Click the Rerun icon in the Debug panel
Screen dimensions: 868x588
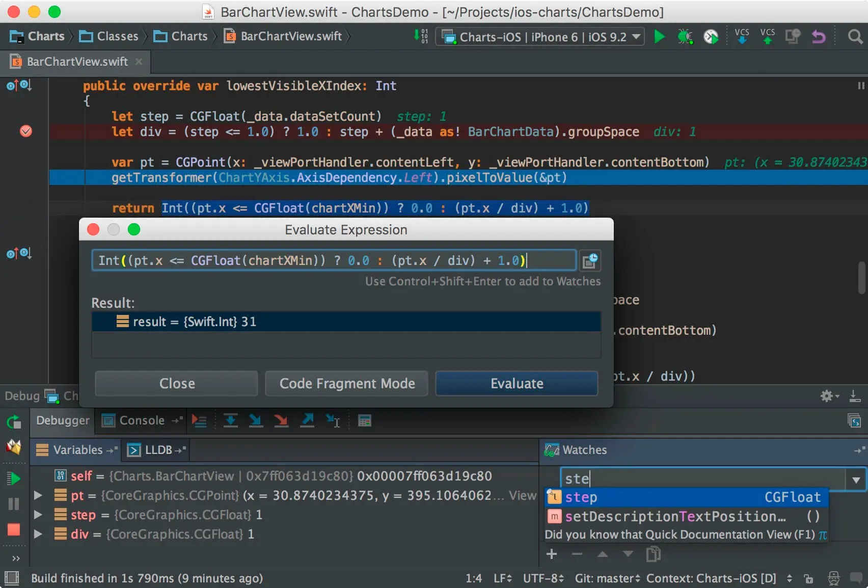click(14, 422)
